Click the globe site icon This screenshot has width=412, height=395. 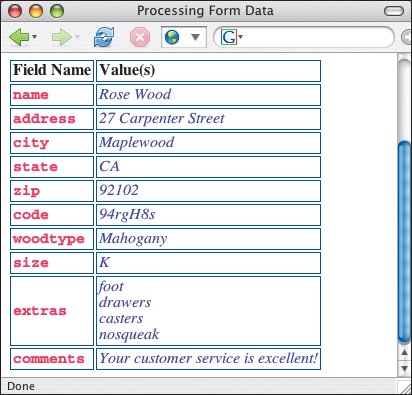[x=172, y=37]
